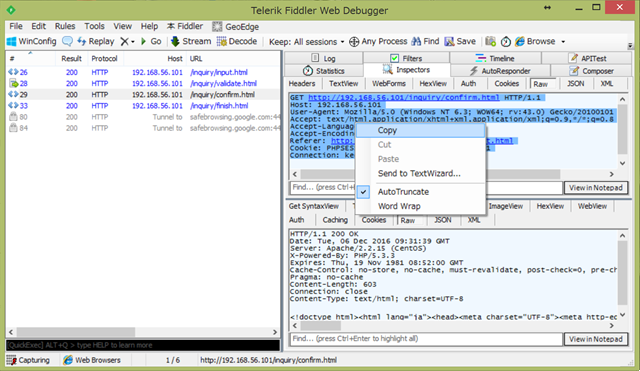The image size is (640, 371).
Task: Sort by Result column header
Action: [x=71, y=58]
